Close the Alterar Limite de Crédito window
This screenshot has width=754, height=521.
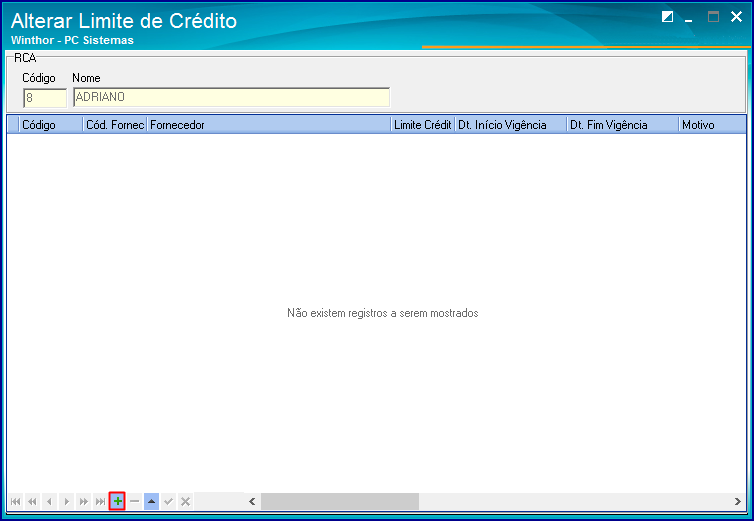point(736,17)
